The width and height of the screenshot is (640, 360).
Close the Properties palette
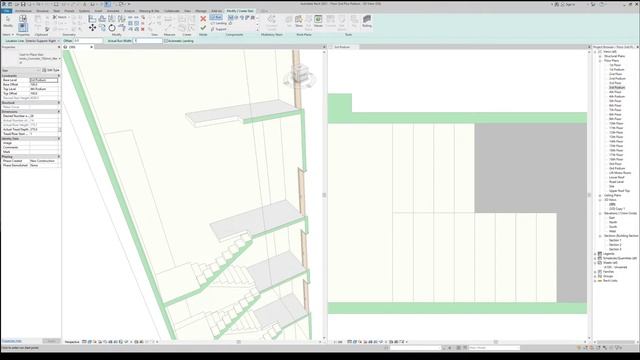point(59,47)
